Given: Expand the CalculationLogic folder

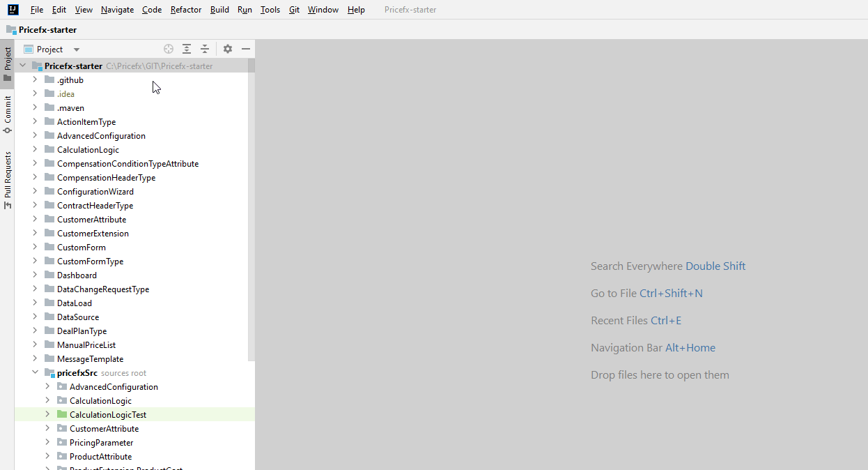Looking at the screenshot, I should click(35, 149).
